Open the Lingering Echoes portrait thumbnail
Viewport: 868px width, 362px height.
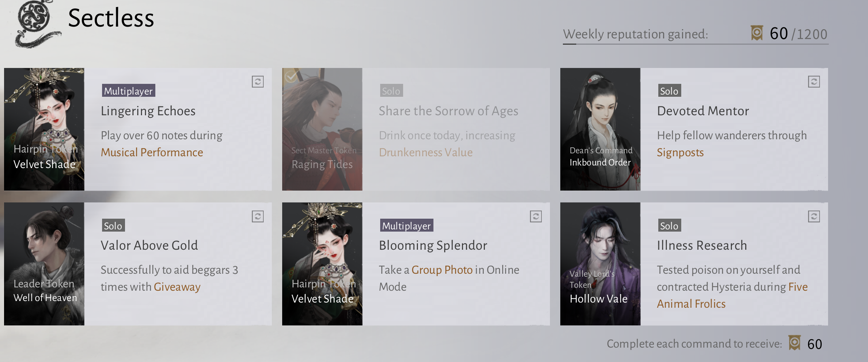click(x=44, y=129)
